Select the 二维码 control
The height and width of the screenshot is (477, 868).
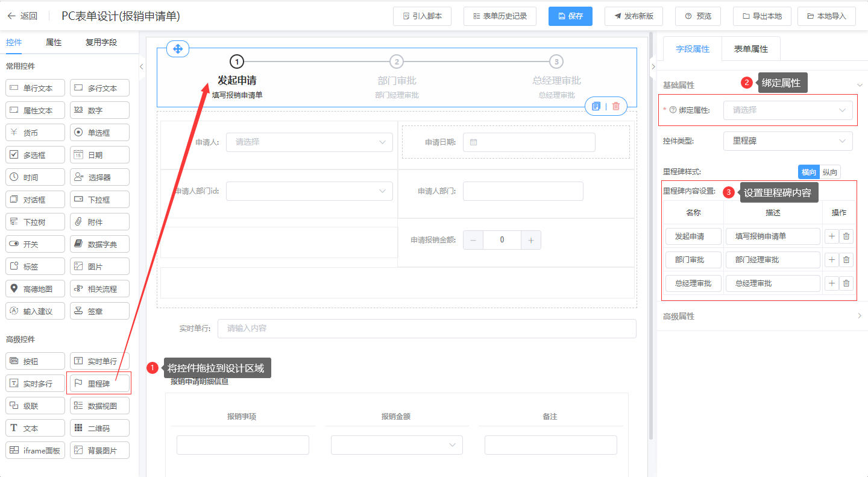[99, 428]
